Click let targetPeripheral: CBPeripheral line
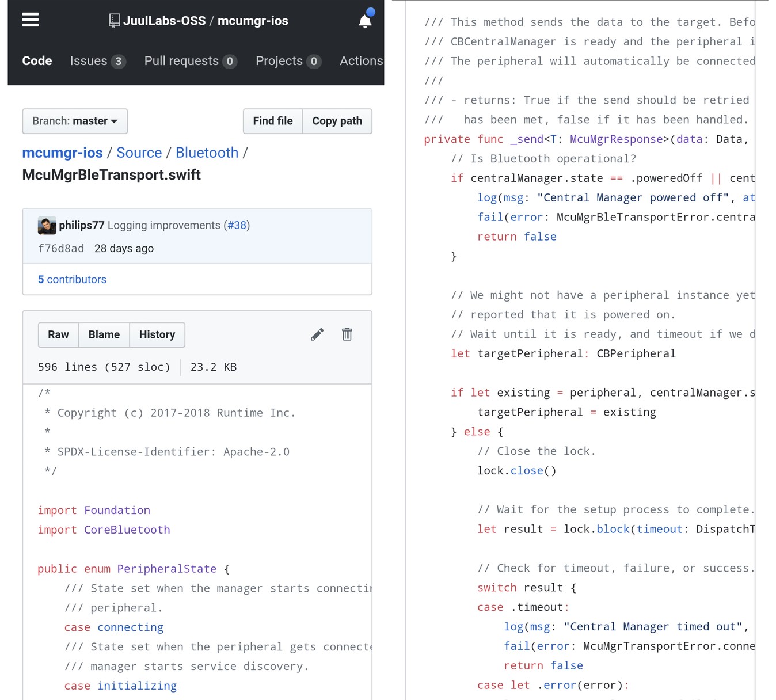 click(564, 353)
